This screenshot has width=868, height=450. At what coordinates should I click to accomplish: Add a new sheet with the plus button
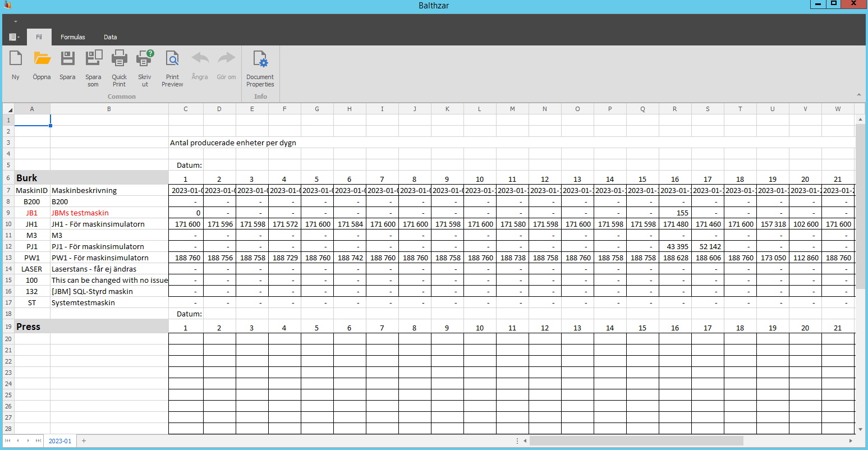[x=83, y=441]
